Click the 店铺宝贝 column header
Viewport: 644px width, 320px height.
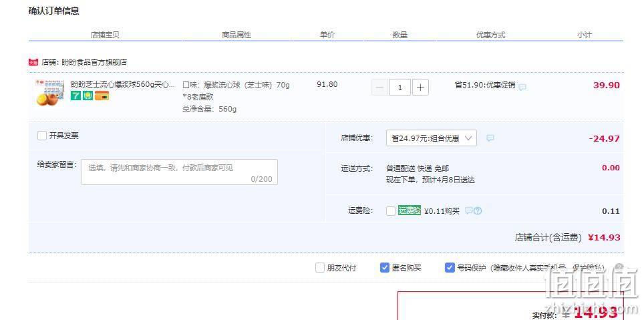tap(105, 35)
